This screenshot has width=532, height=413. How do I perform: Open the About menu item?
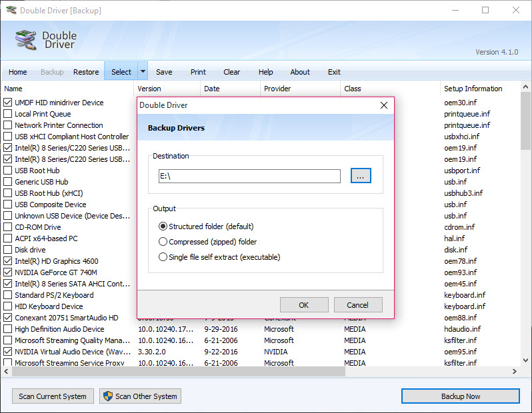[x=300, y=72]
